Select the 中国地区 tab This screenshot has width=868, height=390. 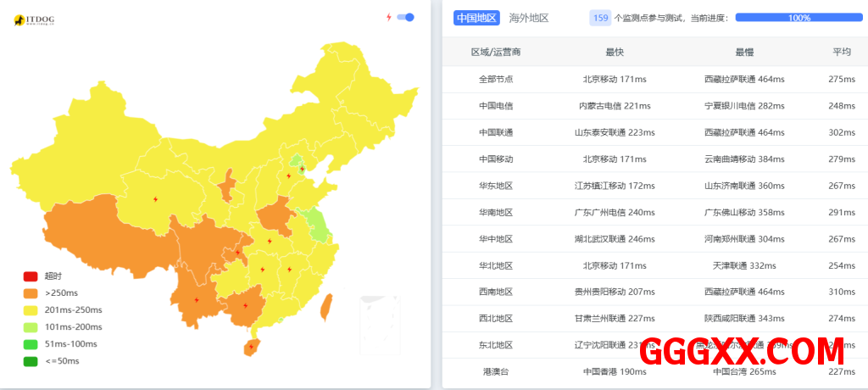pyautogui.click(x=476, y=18)
